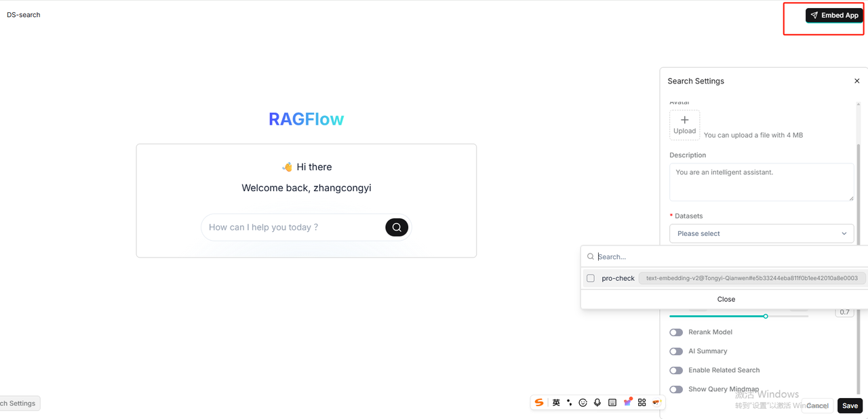Toggle IME punctuation mode icon
This screenshot has height=419, width=868.
click(570, 403)
